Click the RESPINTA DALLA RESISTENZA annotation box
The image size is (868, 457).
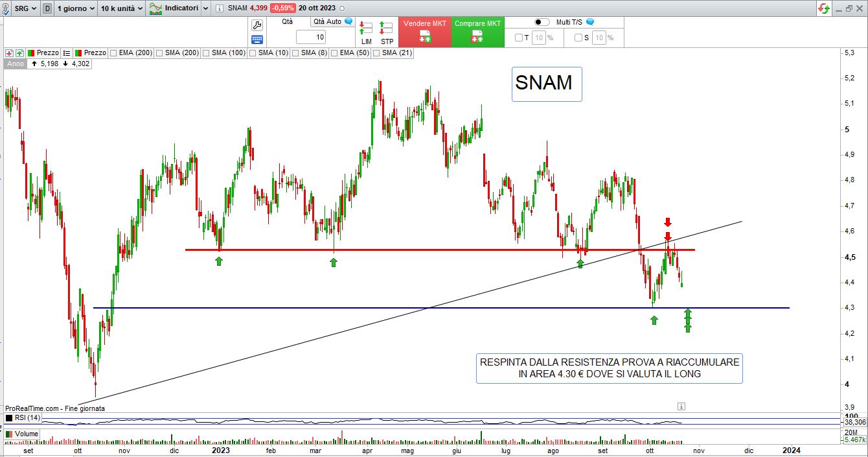tap(609, 368)
